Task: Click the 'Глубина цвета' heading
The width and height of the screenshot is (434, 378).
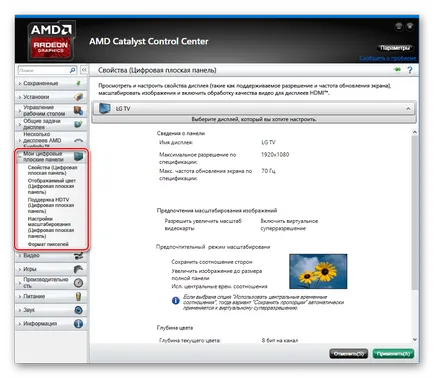Action: (x=175, y=328)
